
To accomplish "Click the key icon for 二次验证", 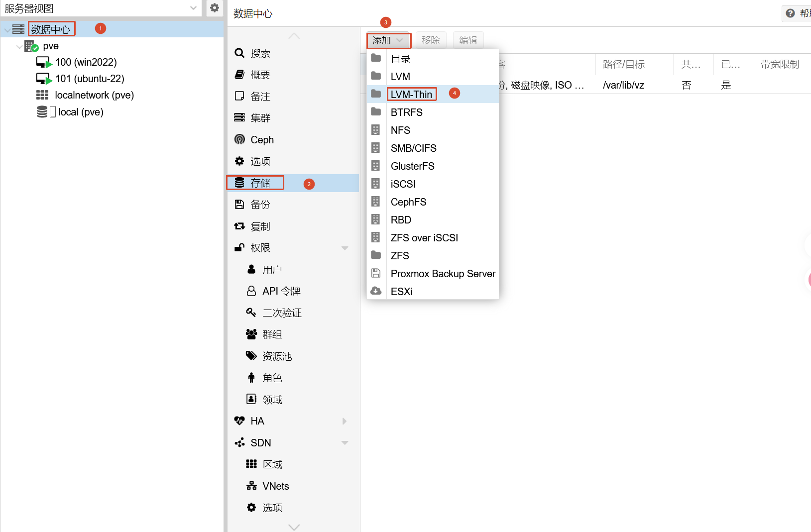I will (251, 313).
